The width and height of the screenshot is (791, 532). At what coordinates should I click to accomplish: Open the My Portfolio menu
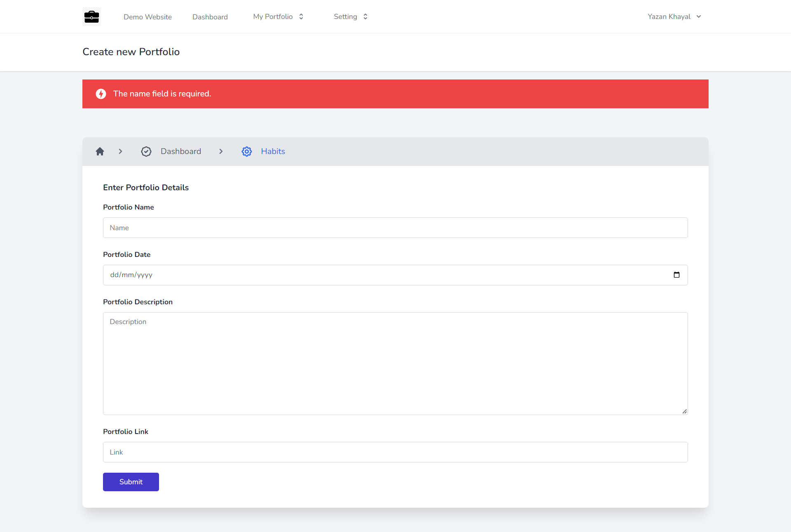tap(278, 16)
